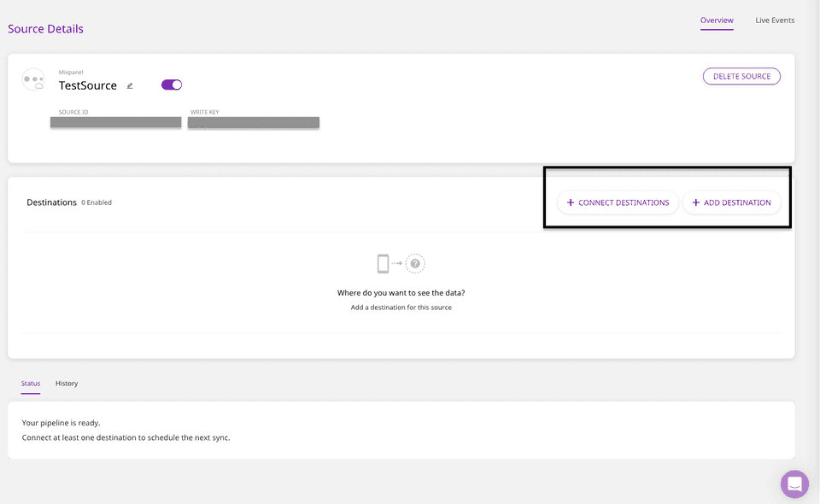Switch to the Live Events tab

pyautogui.click(x=774, y=20)
